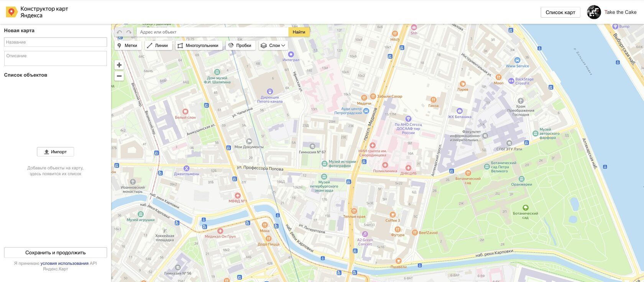The height and width of the screenshot is (282, 644).
Task: Click the Ларев restaurant marker
Action: pyautogui.click(x=463, y=84)
